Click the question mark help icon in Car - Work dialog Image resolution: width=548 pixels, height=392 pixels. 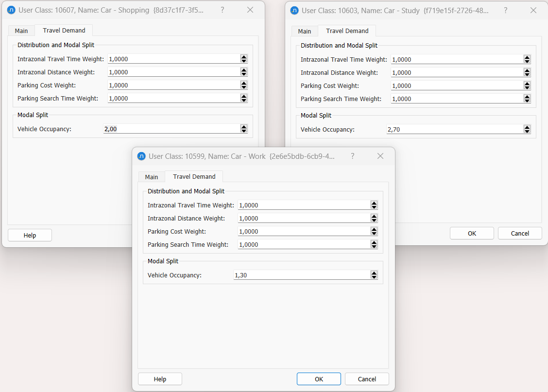pos(352,156)
